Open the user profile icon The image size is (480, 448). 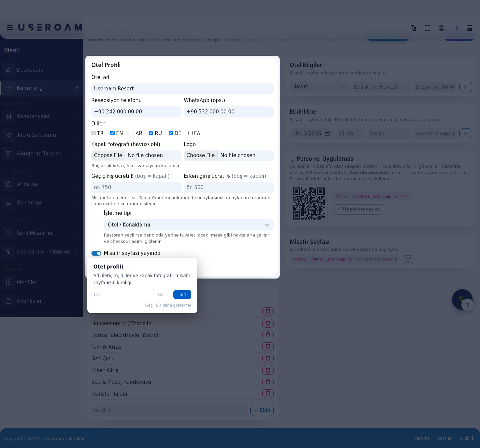click(441, 28)
